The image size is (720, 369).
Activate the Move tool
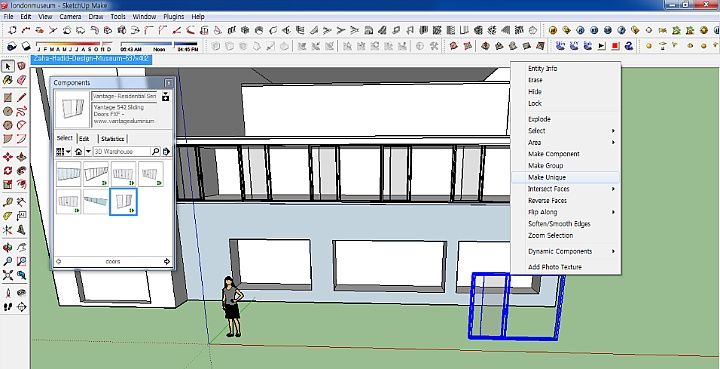pyautogui.click(x=8, y=157)
